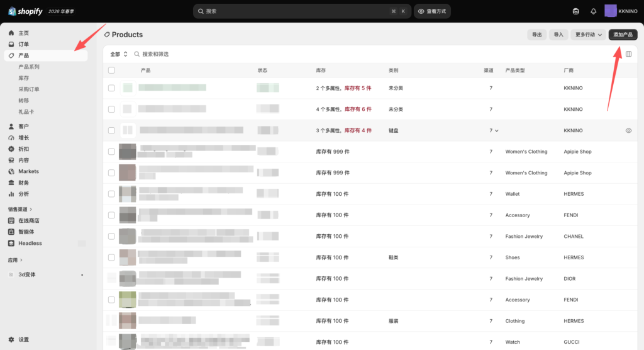Click the 智能体 channel icon

[x=11, y=232]
